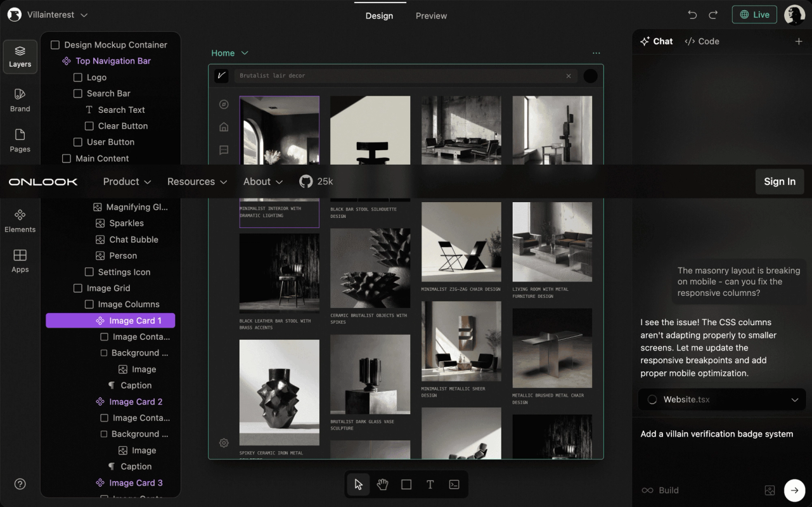Toggle the Build mode selector
Screen dimensions: 812x507
(x=660, y=490)
